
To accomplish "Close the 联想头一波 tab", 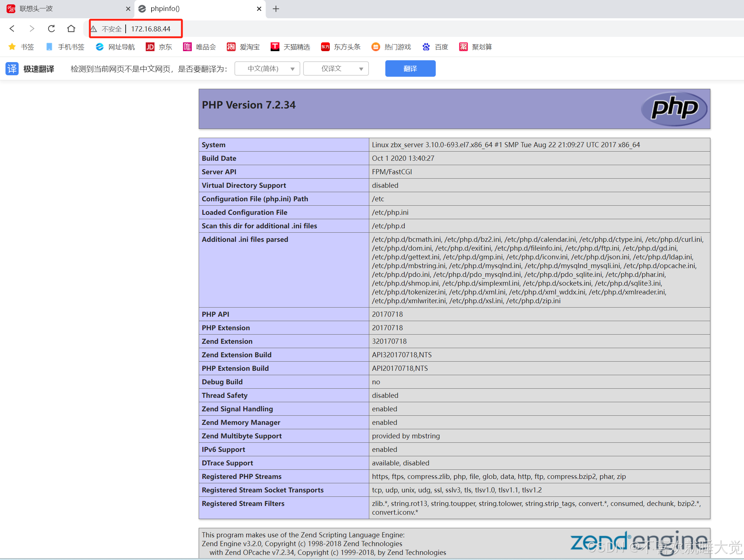I will point(128,9).
